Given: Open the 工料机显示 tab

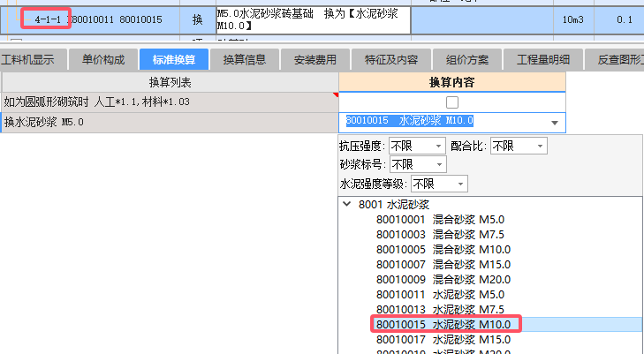Looking at the screenshot, I should [x=33, y=59].
